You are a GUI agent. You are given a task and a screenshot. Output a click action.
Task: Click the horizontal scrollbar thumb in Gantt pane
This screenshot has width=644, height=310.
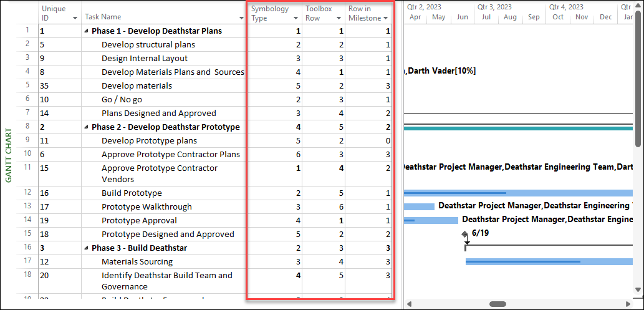coord(497,304)
